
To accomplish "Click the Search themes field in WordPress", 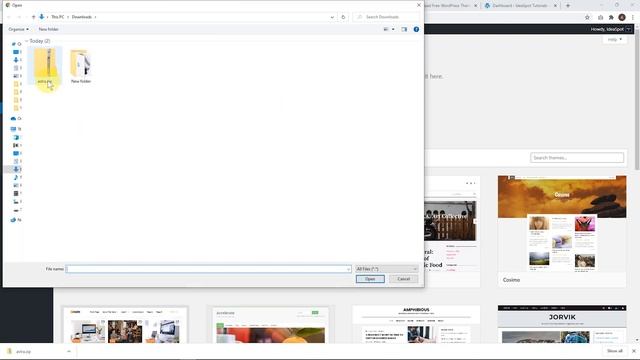I will tap(577, 158).
